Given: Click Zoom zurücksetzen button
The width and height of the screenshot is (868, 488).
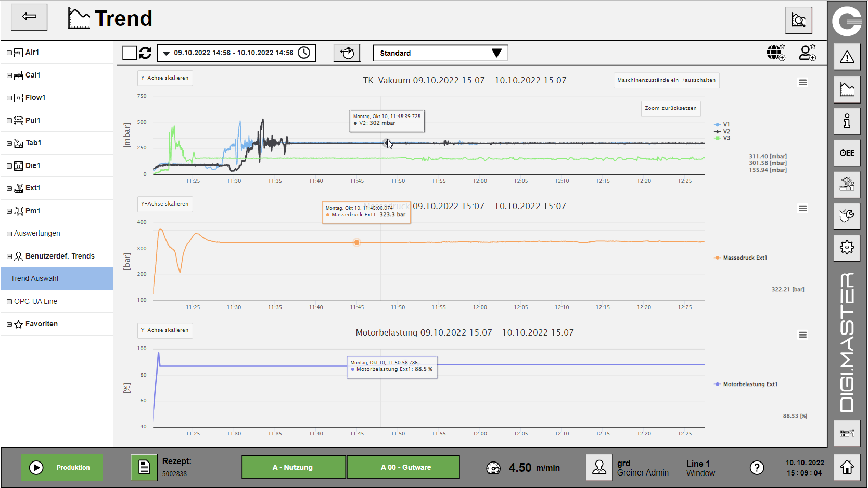Looking at the screenshot, I should click(670, 108).
